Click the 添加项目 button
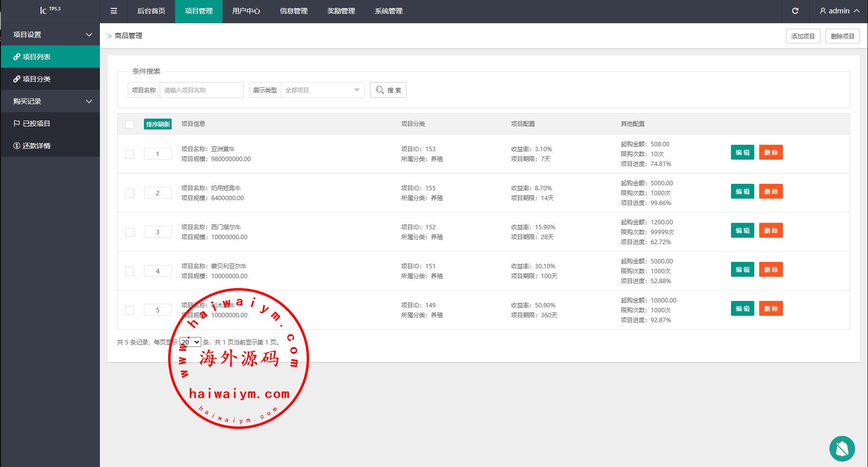The height and width of the screenshot is (467, 868). click(x=803, y=36)
